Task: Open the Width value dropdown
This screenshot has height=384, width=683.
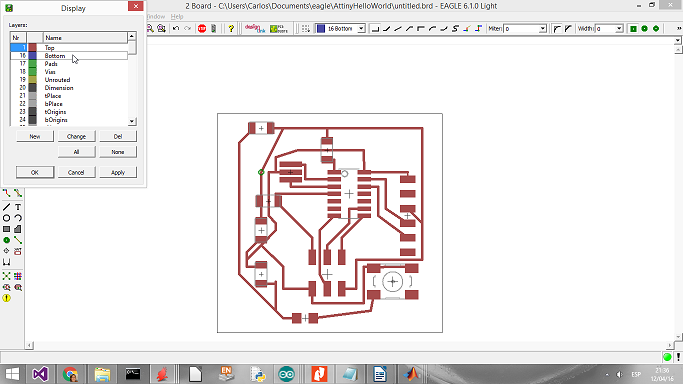Action: coord(619,28)
